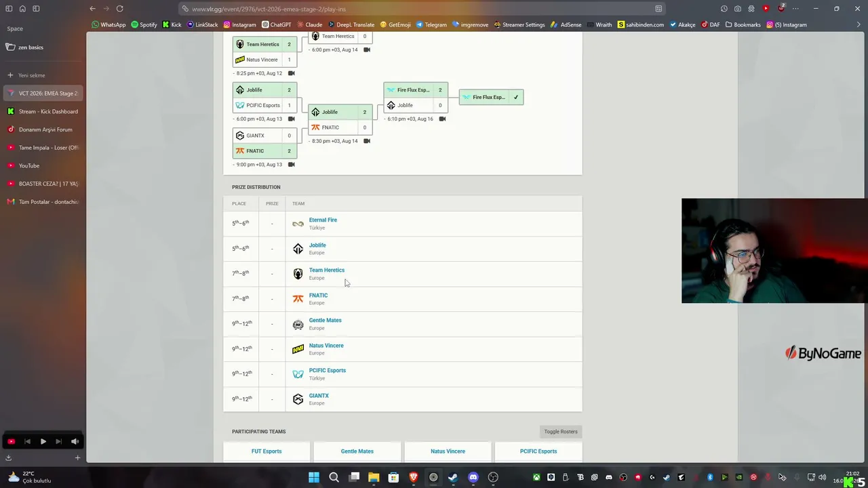
Task: Open Team Heretics vs Natus Vincere bracket match
Action: [264, 52]
